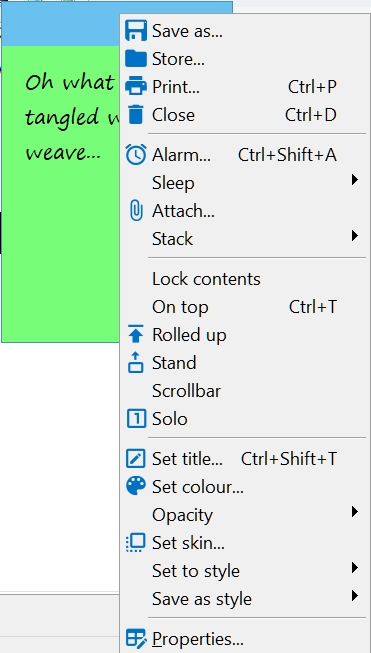Screen dimensions: 371x653
Task: Expand the Stack submenu arrow
Action: pos(354,236)
